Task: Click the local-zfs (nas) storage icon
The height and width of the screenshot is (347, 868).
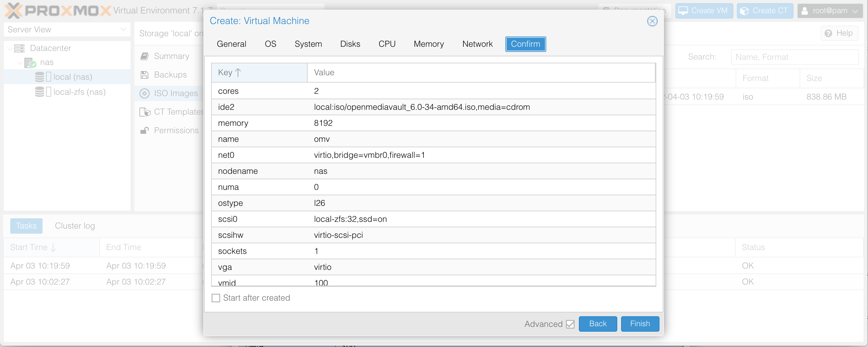Action: tap(40, 92)
